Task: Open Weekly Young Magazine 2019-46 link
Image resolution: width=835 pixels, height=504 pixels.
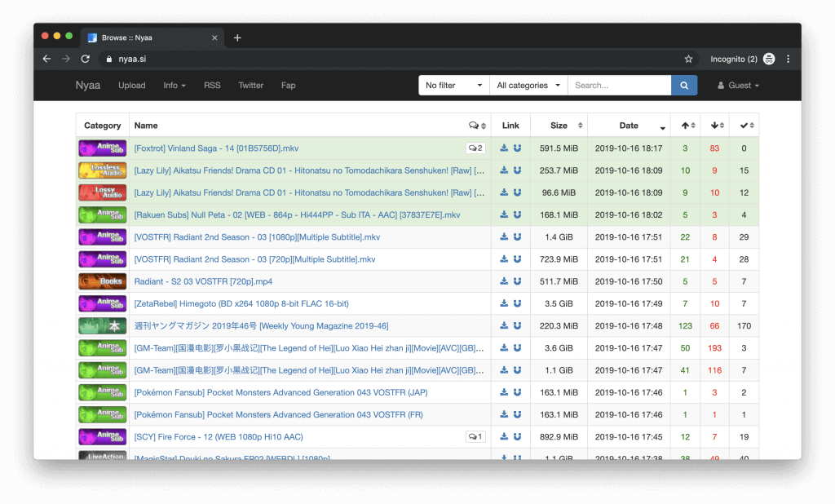Action: 261,325
